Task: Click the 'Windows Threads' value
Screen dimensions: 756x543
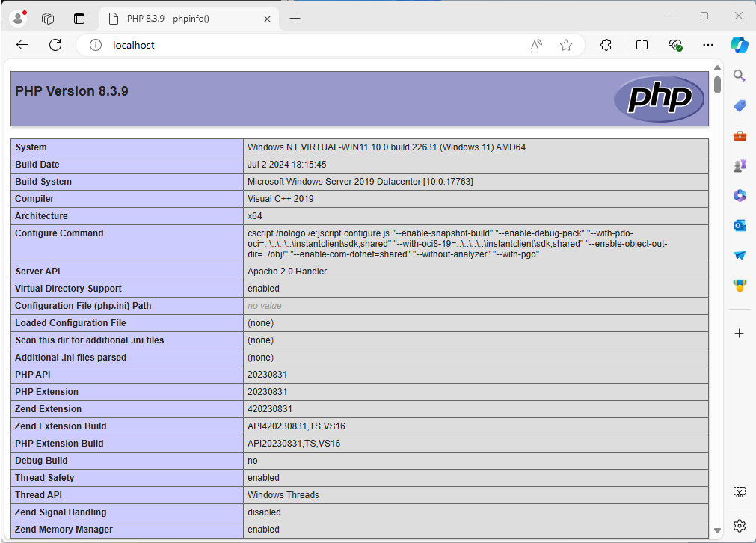Action: click(x=283, y=495)
